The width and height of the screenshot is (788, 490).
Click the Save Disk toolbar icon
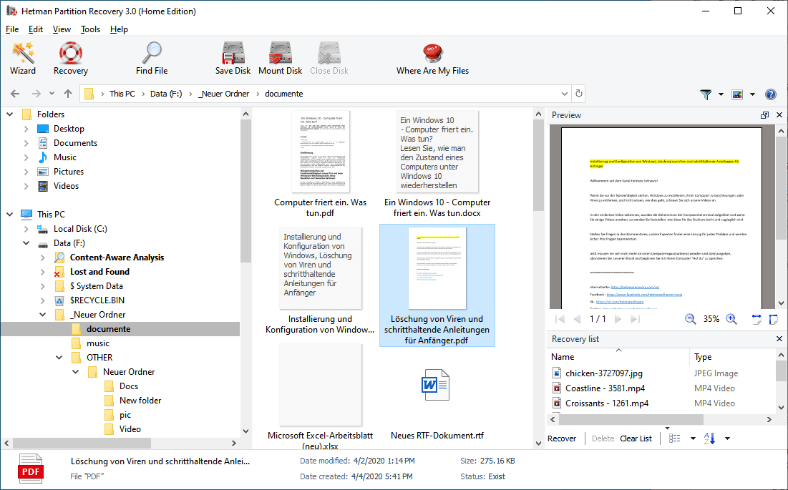click(x=233, y=53)
